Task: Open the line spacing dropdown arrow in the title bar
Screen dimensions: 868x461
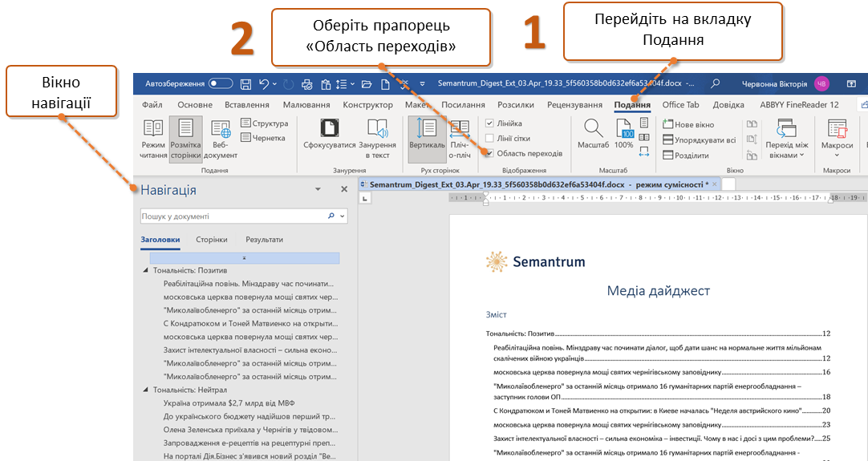Action: (352, 84)
